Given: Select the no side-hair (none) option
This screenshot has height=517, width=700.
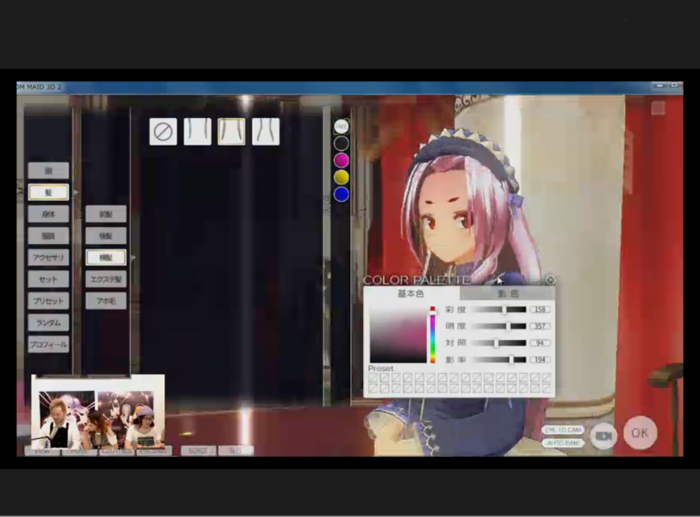Looking at the screenshot, I should pos(163,132).
